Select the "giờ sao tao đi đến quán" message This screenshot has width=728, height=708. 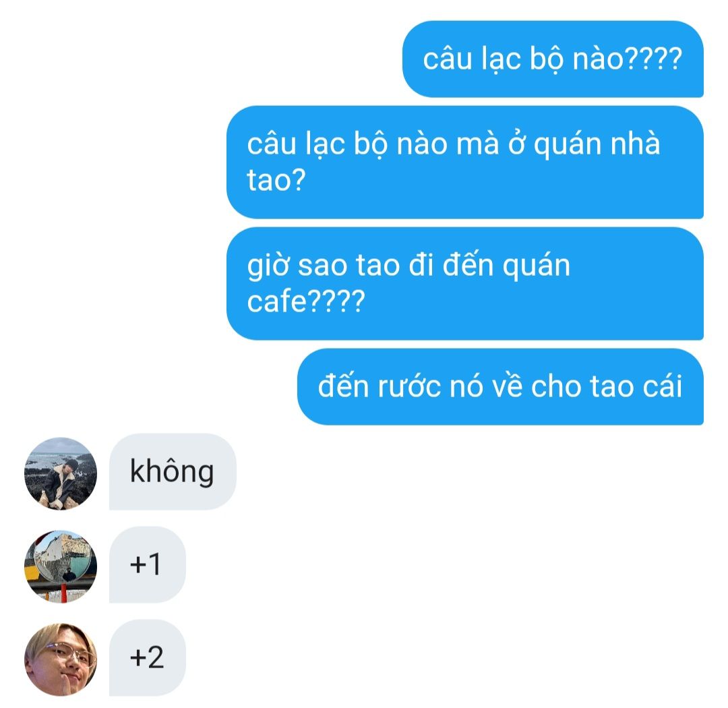[x=464, y=283]
